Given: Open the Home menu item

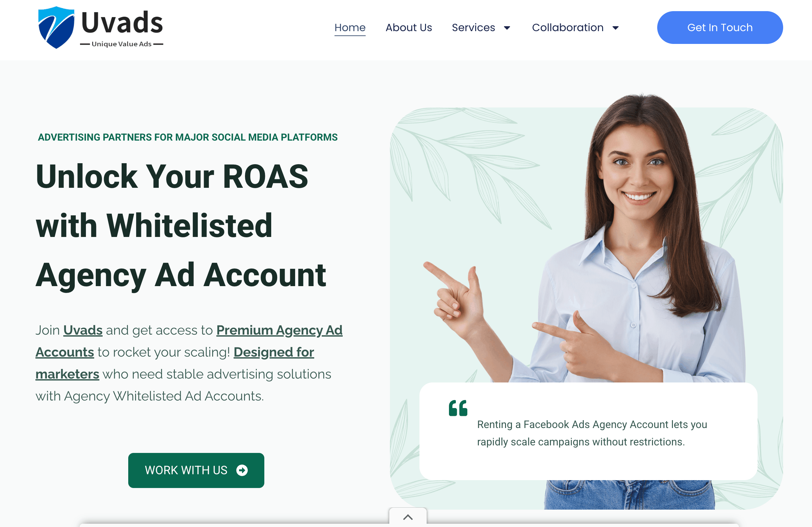Looking at the screenshot, I should (350, 28).
